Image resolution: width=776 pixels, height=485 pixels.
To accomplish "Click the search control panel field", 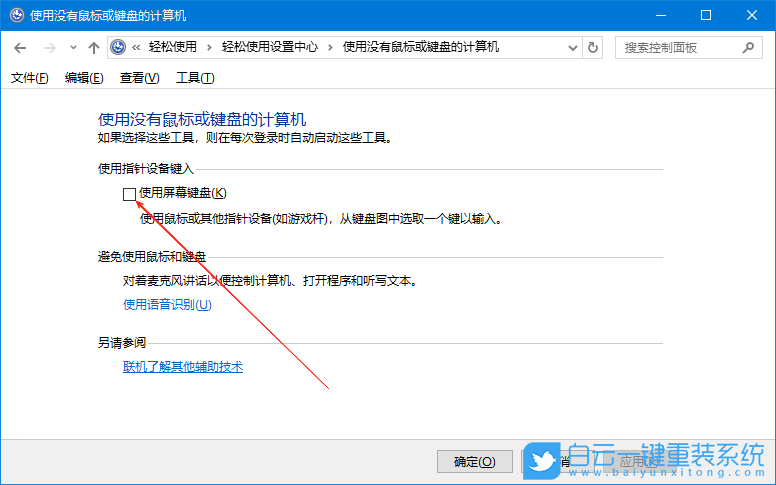I will coord(688,48).
